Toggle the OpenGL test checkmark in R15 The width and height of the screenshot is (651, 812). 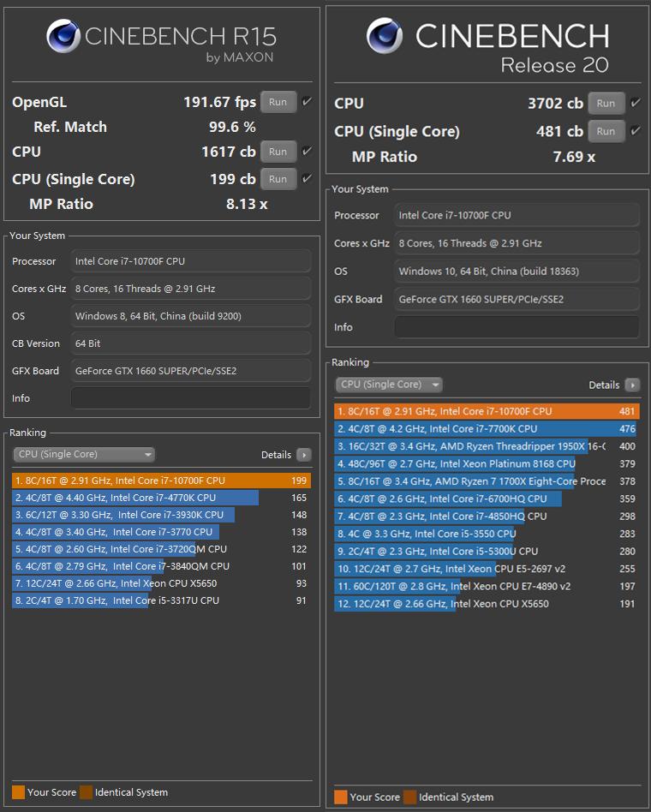click(307, 102)
